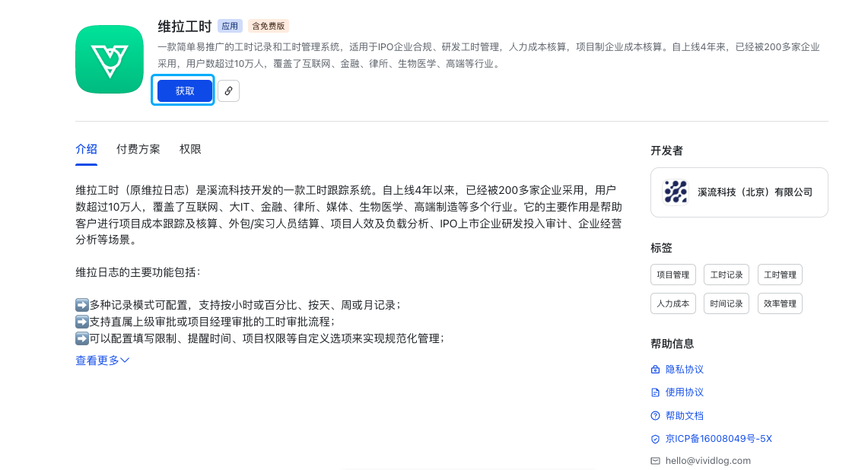Select the first-row 工时记录 tag
868x470 pixels.
727,275
